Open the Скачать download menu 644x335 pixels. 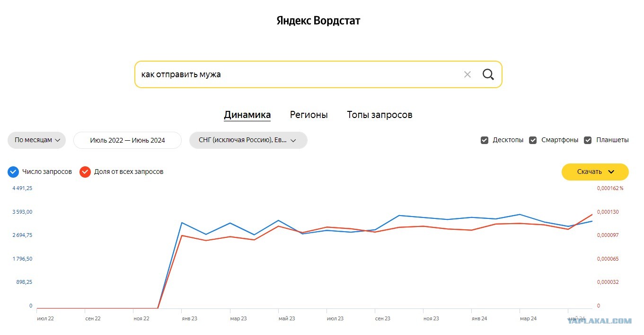click(595, 172)
